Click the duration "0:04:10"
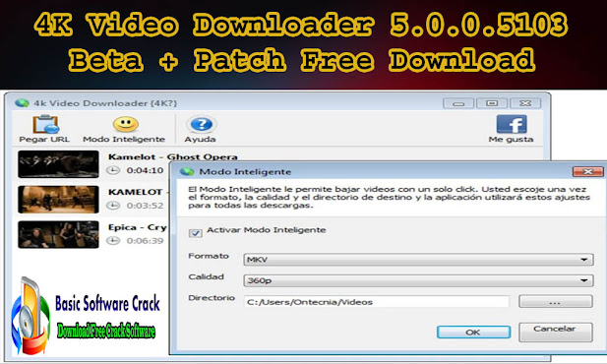The image size is (607, 364). [x=145, y=170]
